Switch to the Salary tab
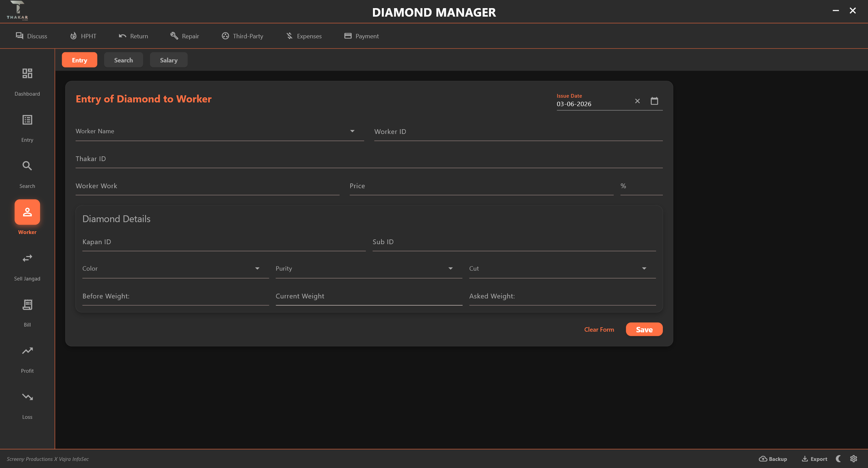Screen dimensions: 868x468 169,60
